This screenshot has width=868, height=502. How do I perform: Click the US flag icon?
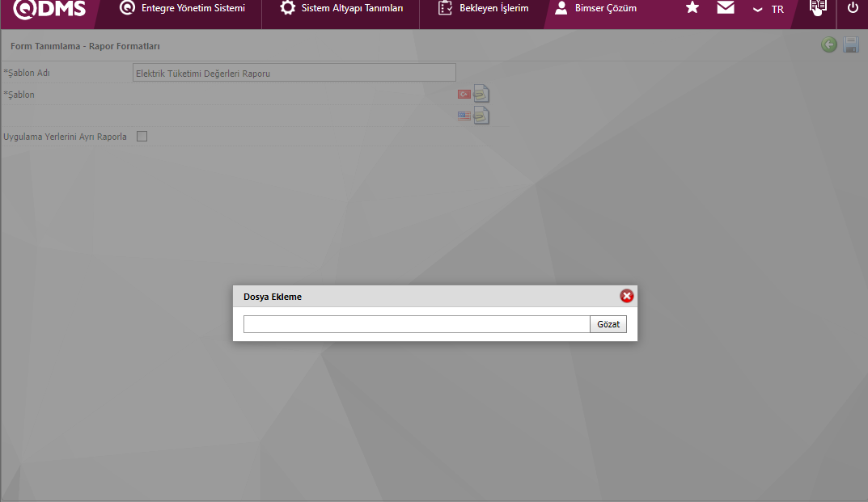coord(464,116)
